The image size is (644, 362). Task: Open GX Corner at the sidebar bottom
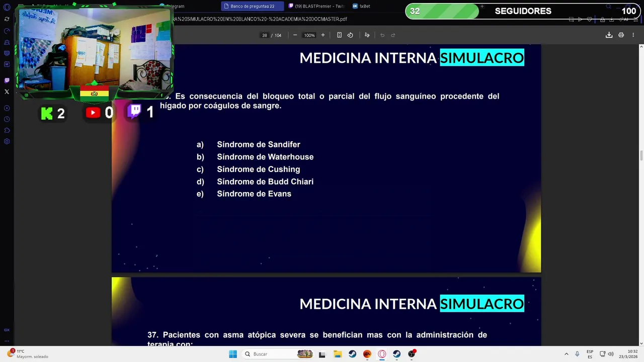click(7, 330)
